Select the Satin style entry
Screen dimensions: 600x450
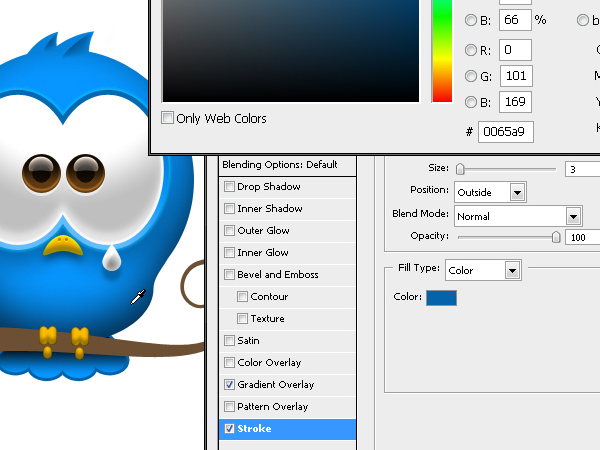click(x=287, y=341)
